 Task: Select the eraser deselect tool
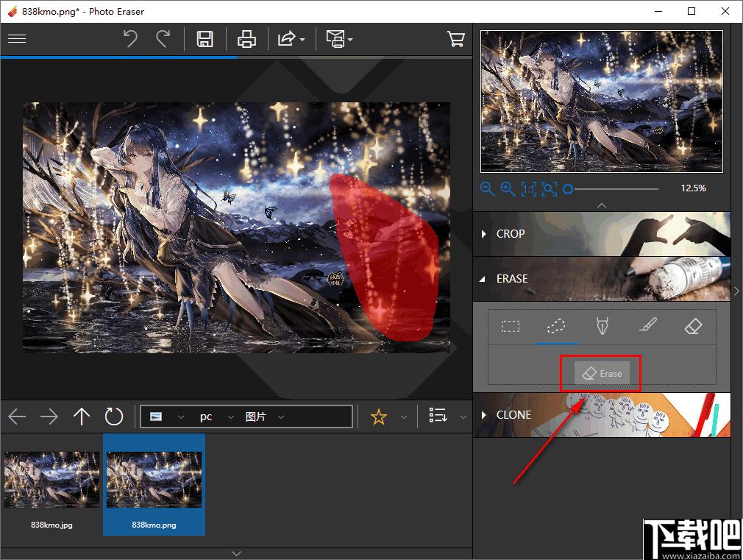point(693,326)
